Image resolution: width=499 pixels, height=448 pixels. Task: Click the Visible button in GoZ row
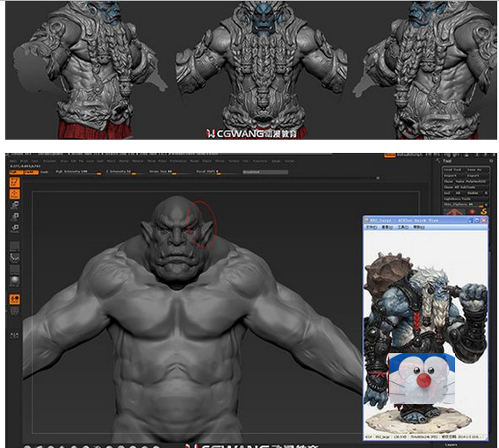pyautogui.click(x=473, y=193)
